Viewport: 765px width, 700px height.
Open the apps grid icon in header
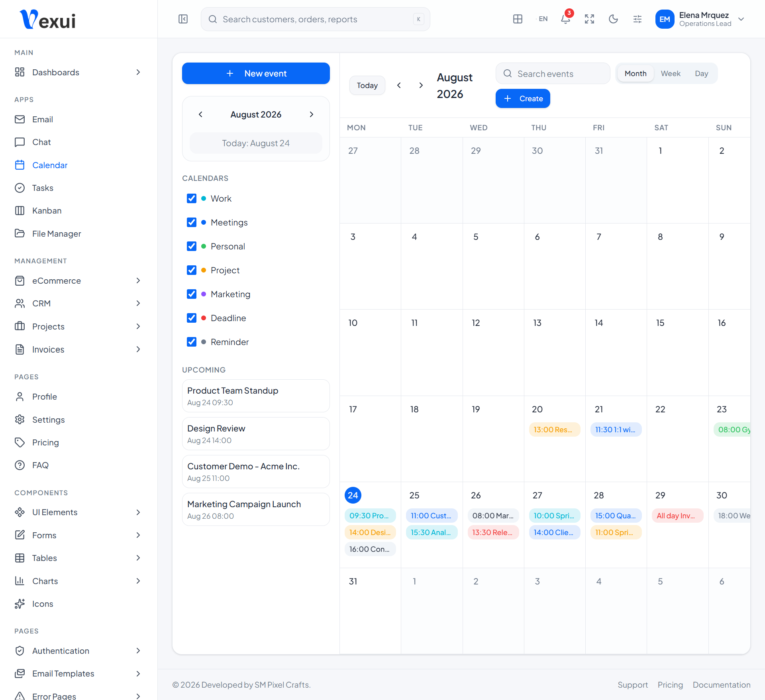tap(518, 19)
